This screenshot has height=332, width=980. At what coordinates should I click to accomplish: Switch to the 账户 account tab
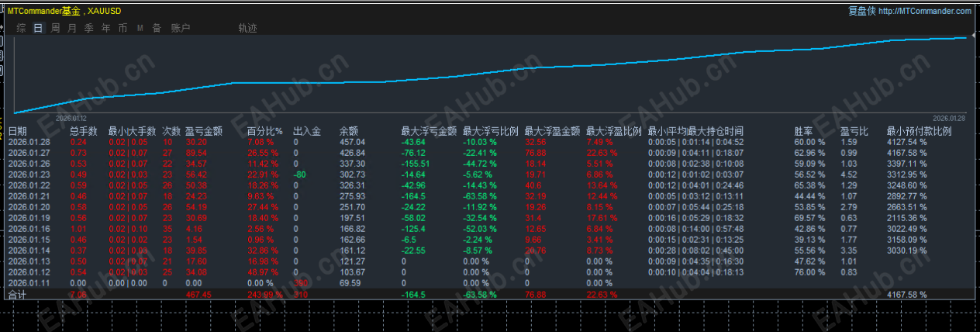(180, 28)
